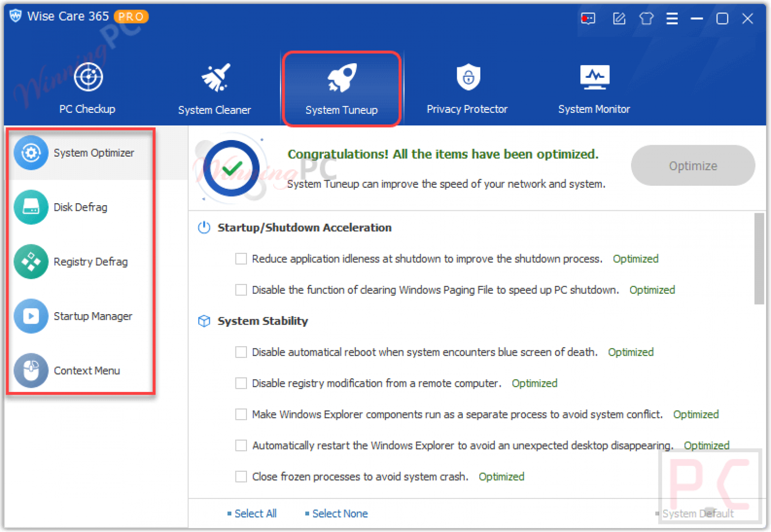
Task: Switch to Privacy Protector tab label
Action: [x=467, y=109]
